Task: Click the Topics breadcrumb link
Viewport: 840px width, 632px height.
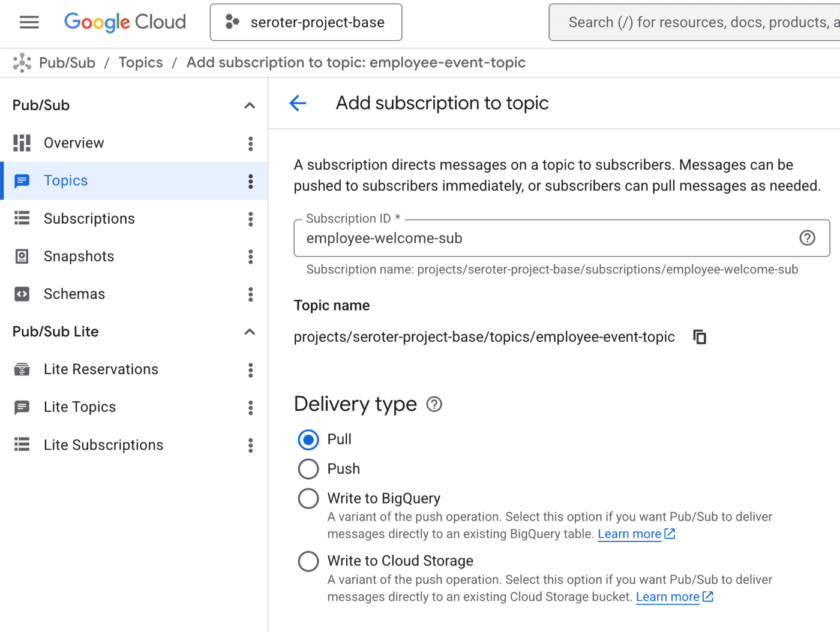Action: point(140,63)
